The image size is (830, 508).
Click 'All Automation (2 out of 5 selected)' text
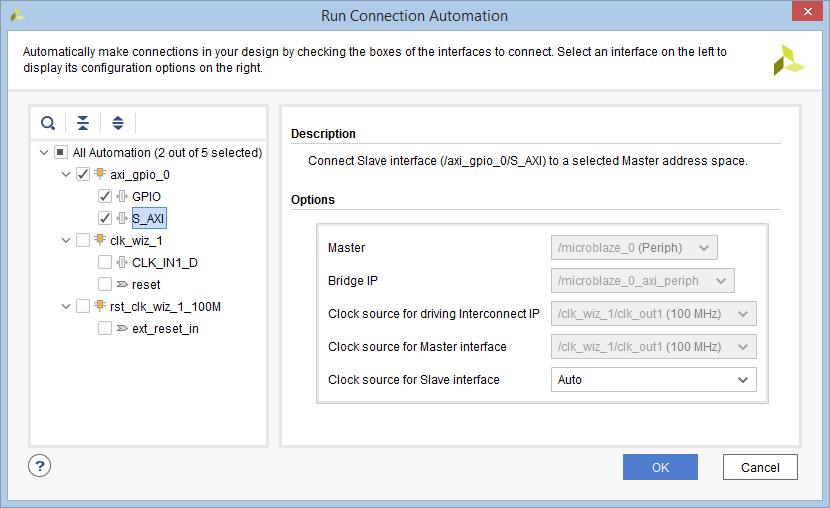(x=167, y=153)
